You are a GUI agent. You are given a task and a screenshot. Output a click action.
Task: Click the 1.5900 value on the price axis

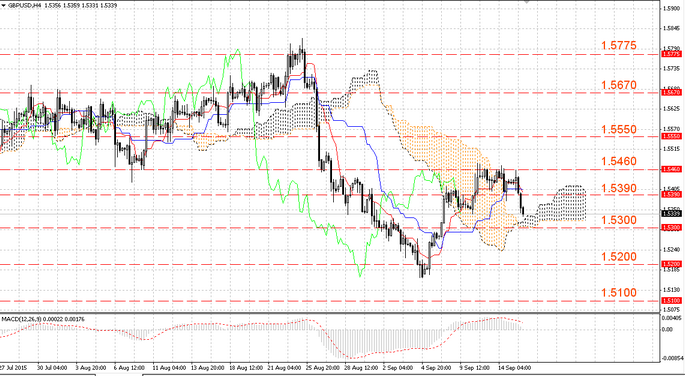(671, 9)
